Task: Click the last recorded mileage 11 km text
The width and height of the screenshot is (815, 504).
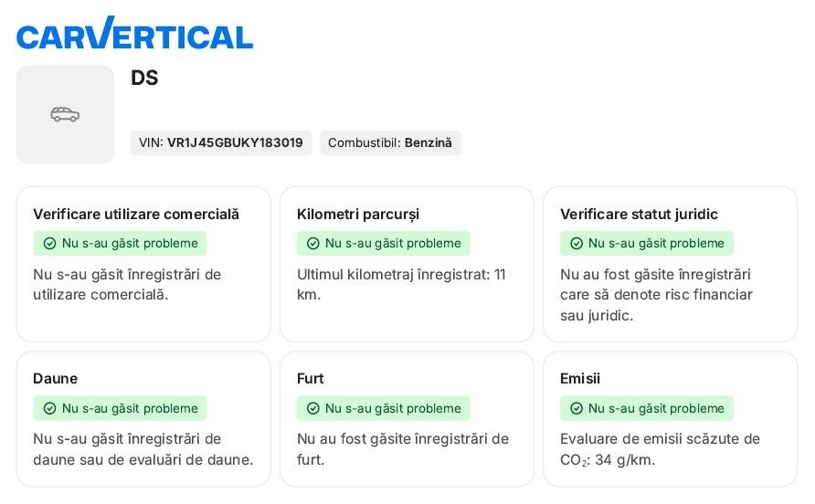Action: [401, 284]
